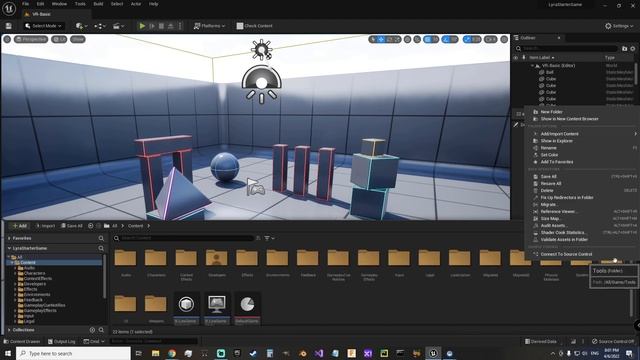Click Save All in Content Browser

coord(71,226)
